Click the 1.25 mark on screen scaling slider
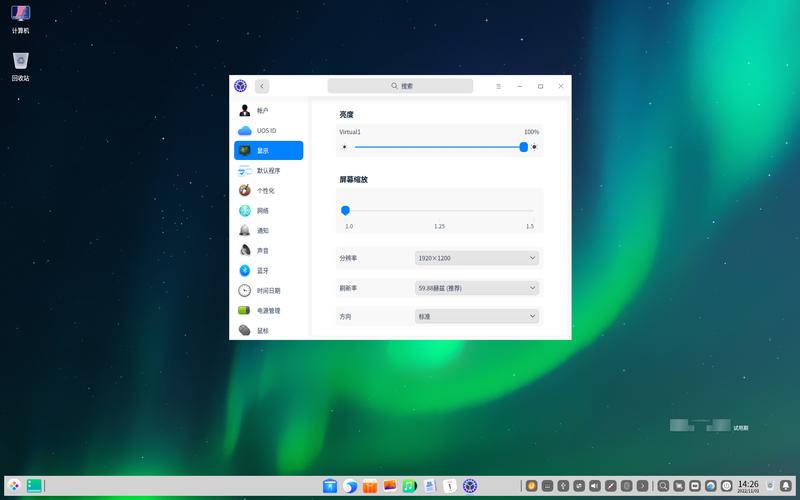 [439, 211]
